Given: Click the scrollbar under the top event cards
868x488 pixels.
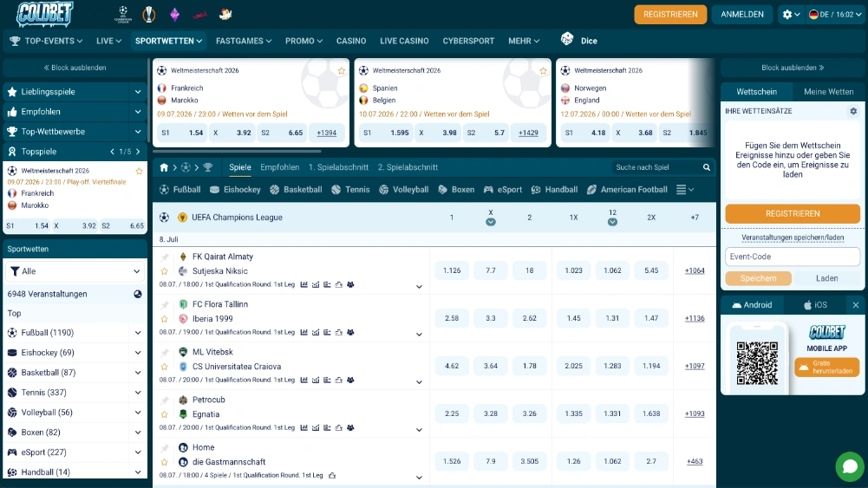Looking at the screenshot, I should (237, 151).
